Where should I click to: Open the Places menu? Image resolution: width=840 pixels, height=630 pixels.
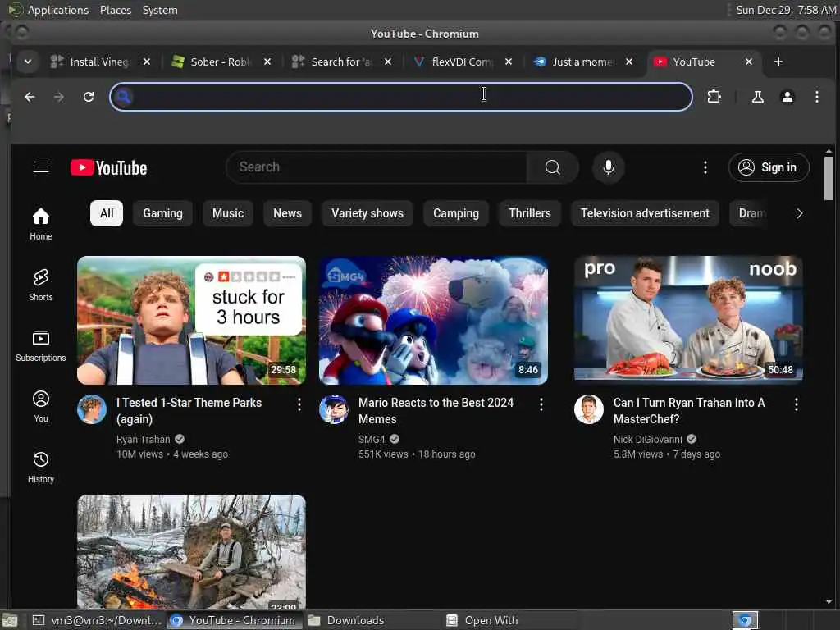pos(115,10)
